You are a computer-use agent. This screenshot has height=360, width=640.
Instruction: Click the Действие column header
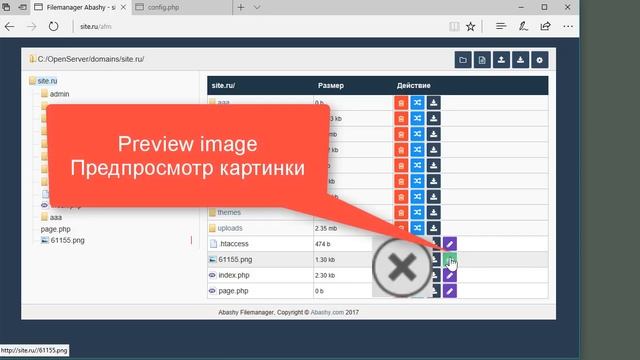pyautogui.click(x=413, y=86)
